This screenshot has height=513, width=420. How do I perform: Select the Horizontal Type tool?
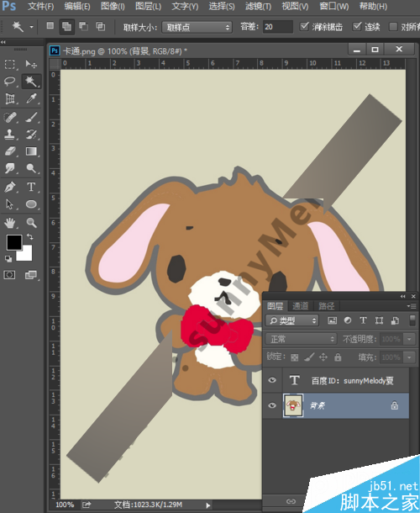(31, 187)
